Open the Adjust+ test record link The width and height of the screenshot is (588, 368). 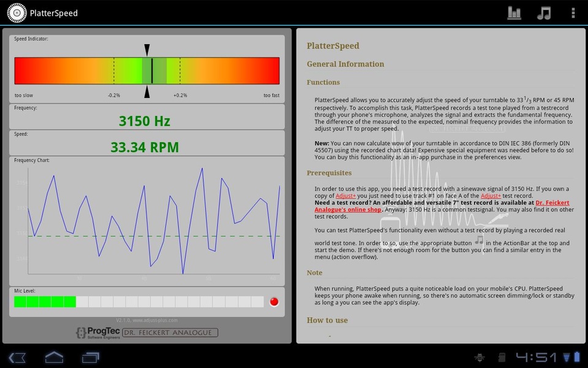click(x=491, y=196)
